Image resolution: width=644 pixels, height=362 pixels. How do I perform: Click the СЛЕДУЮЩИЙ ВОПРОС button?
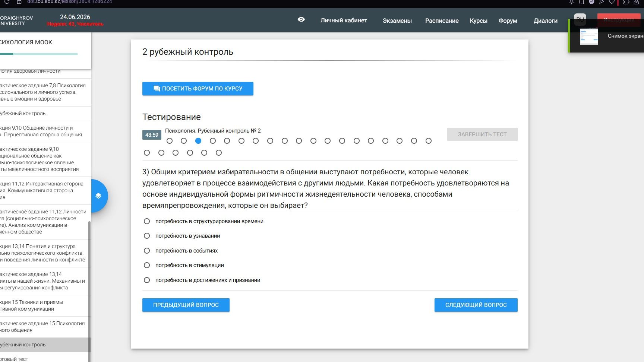pos(476,305)
